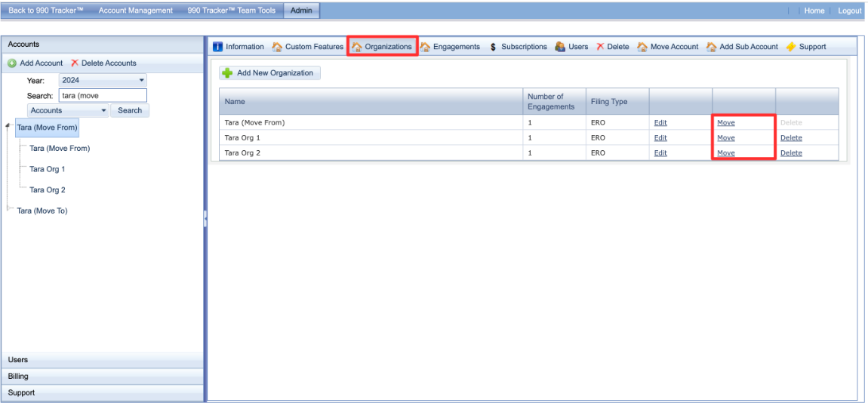868x403 pixels.
Task: Click the Move Account toolbar icon
Action: click(x=642, y=47)
